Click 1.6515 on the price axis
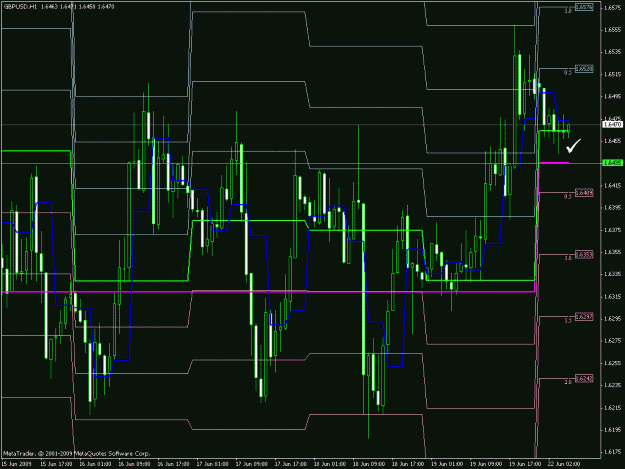This screenshot has width=625, height=469. pos(613,74)
